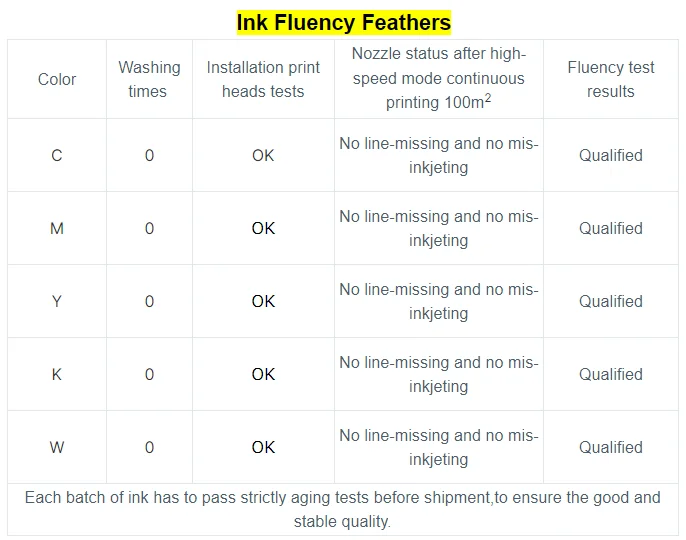Click the 'Y' color cell
The height and width of the screenshot is (540, 686).
pos(57,301)
